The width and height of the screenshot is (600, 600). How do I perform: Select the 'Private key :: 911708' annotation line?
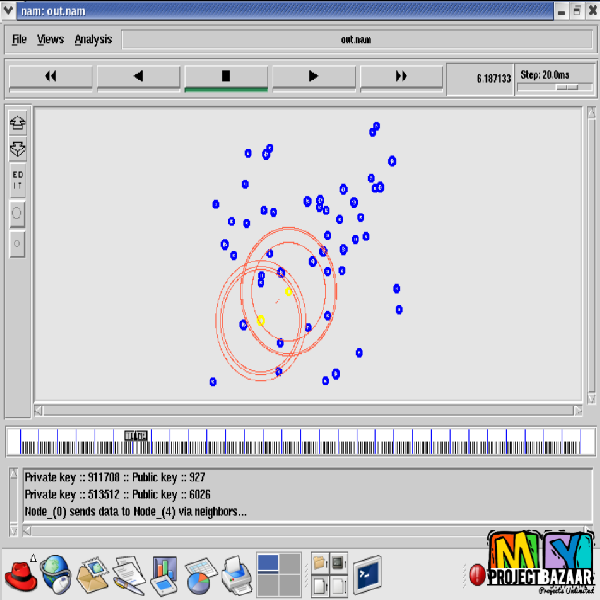tap(115, 477)
